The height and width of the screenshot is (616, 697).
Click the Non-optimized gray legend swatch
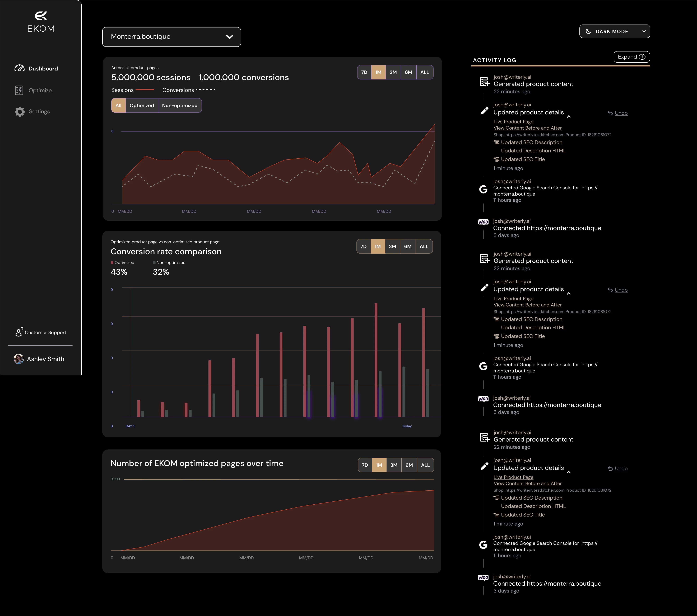(x=154, y=262)
